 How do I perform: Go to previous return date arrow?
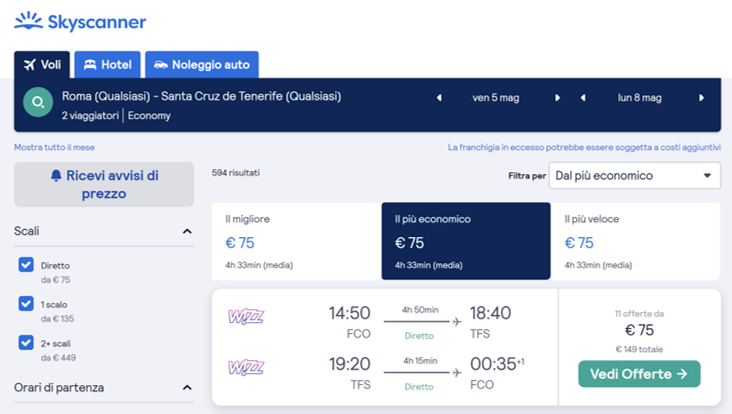click(x=583, y=98)
